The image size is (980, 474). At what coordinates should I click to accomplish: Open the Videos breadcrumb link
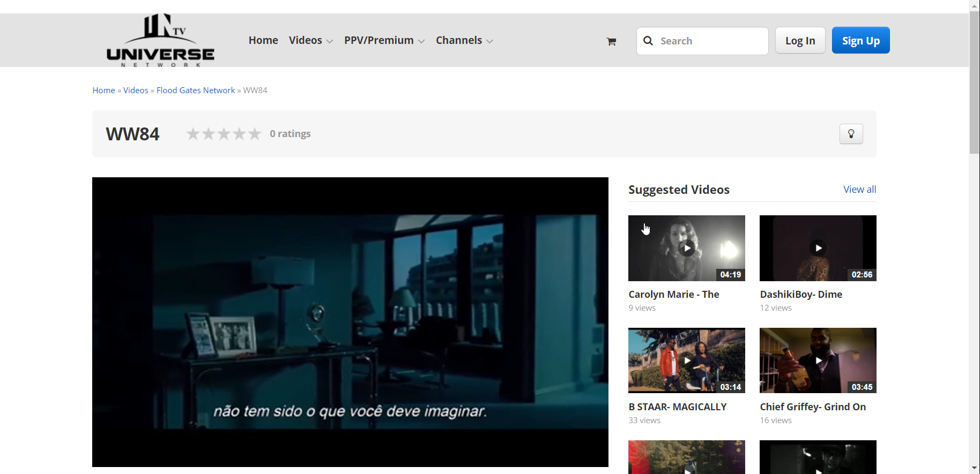[136, 90]
